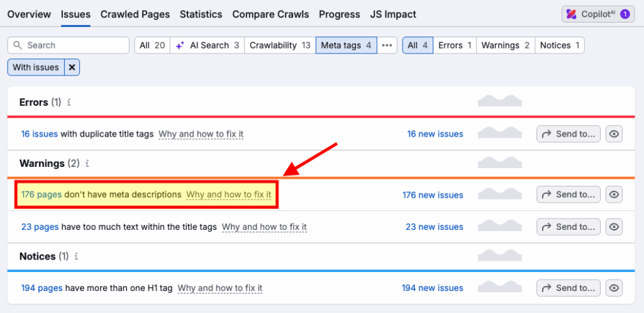Open the Compare Crawls tab

point(270,14)
